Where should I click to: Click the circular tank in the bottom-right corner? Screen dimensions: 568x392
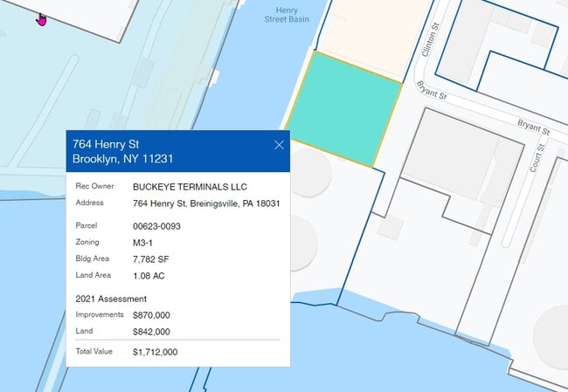tap(552, 332)
